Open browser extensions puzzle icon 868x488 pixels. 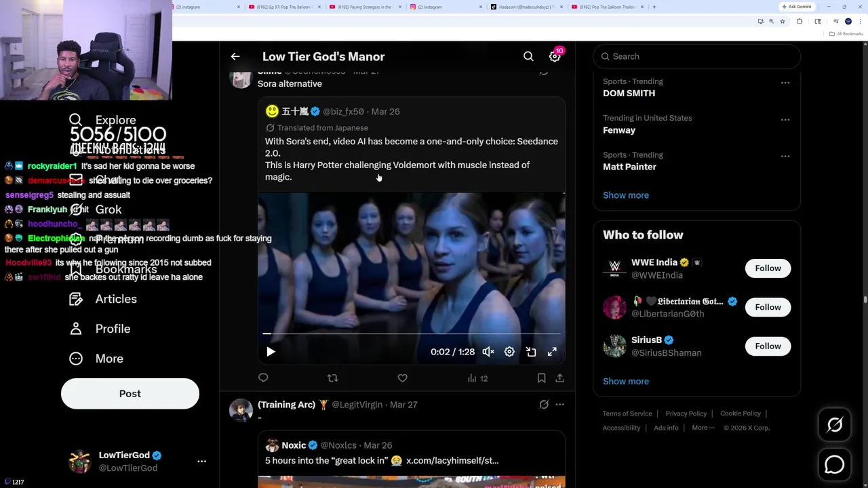[799, 22]
